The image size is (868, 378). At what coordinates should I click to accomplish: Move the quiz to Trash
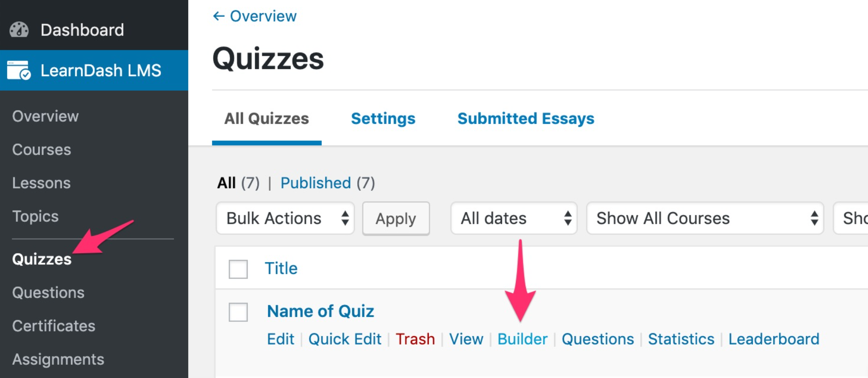click(x=415, y=339)
